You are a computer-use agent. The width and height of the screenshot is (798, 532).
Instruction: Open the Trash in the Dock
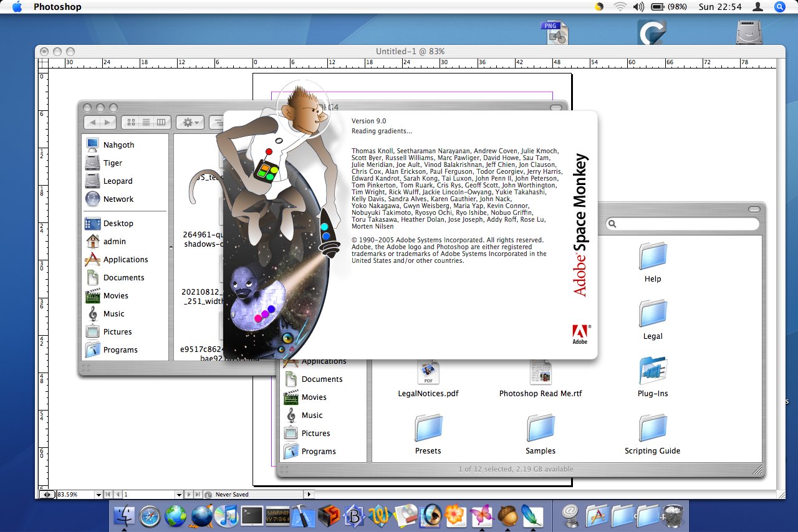coord(673,516)
